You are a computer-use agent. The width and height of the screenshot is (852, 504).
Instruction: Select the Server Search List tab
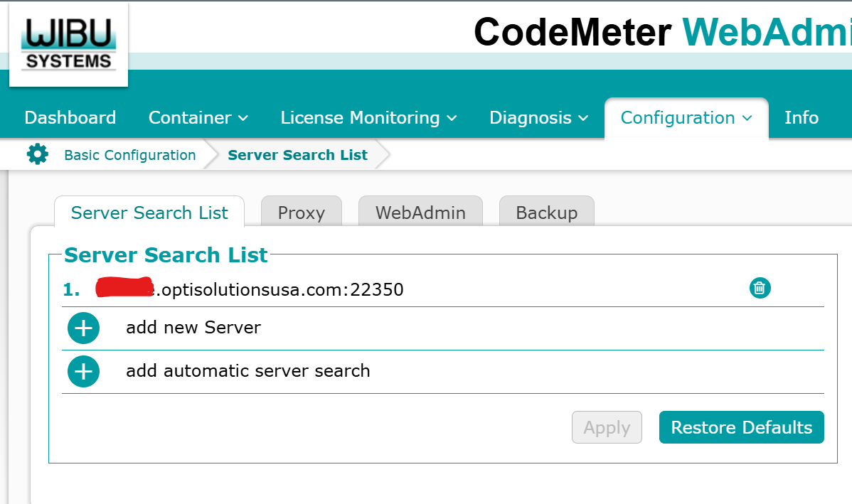[149, 213]
